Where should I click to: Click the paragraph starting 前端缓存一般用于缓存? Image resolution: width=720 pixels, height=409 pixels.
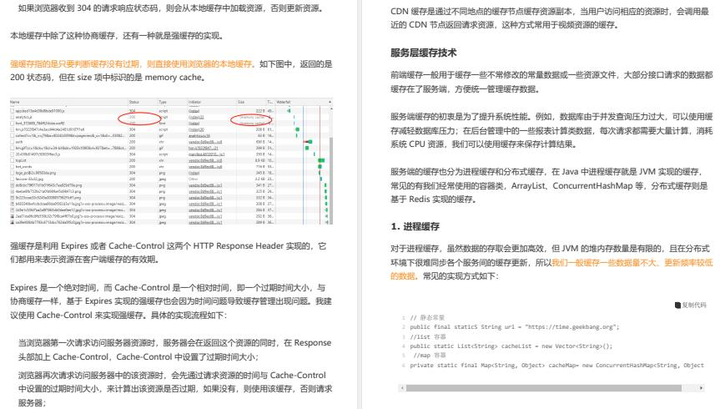pyautogui.click(x=551, y=82)
